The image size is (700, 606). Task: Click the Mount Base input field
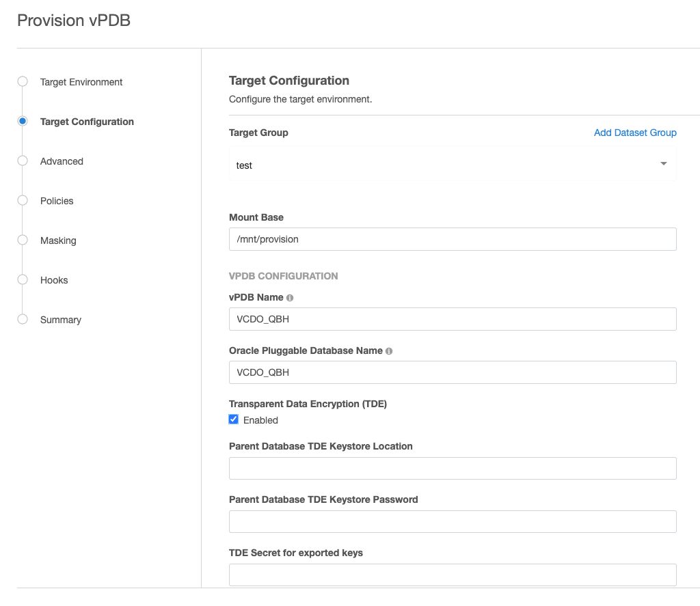(x=452, y=239)
